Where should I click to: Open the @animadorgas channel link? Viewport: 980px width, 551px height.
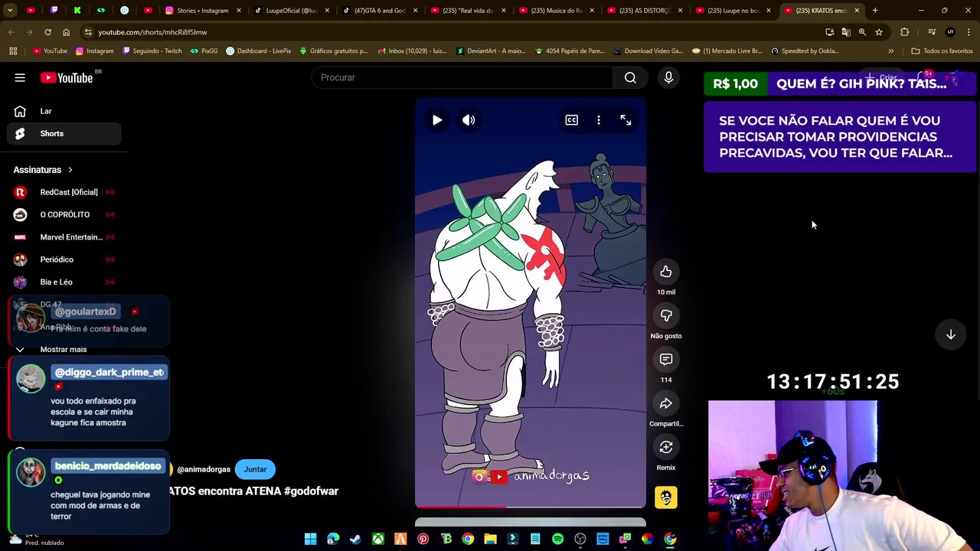[204, 469]
